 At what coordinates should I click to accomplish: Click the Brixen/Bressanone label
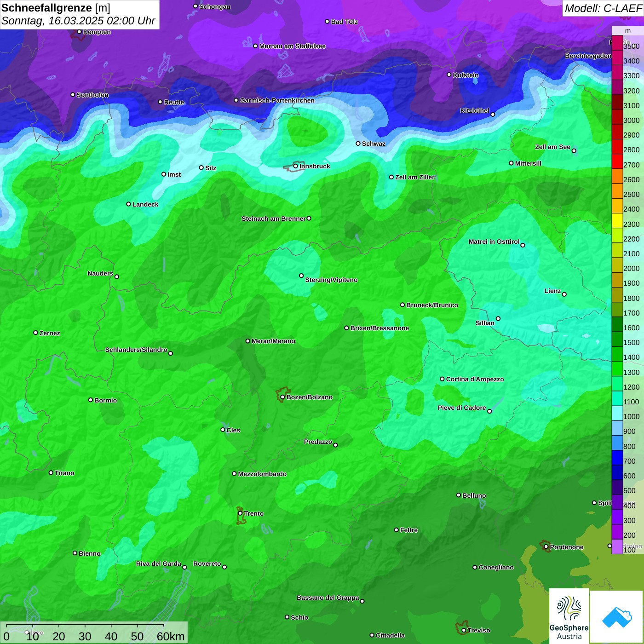[x=379, y=328]
